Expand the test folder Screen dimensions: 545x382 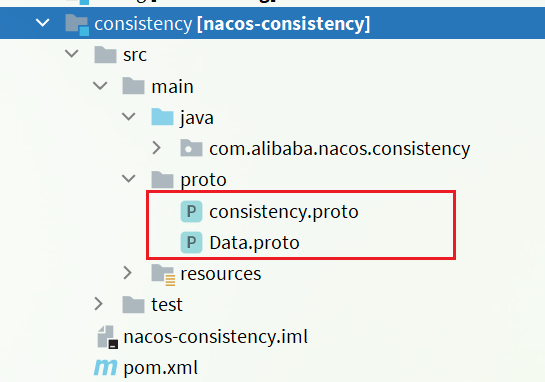(99, 304)
